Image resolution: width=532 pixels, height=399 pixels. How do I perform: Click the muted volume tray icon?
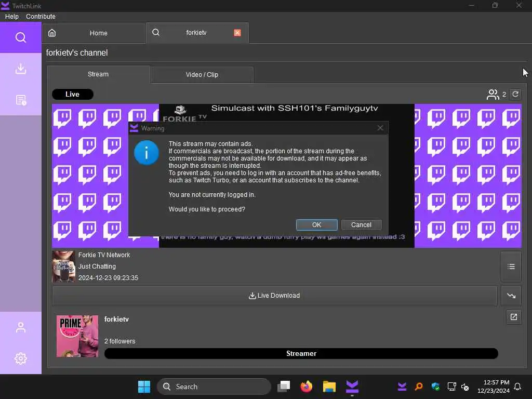click(465, 387)
